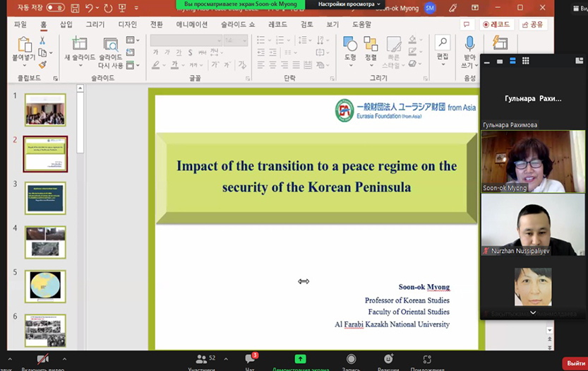Open the Чат chat panel
The height and width of the screenshot is (371, 588).
point(249,360)
